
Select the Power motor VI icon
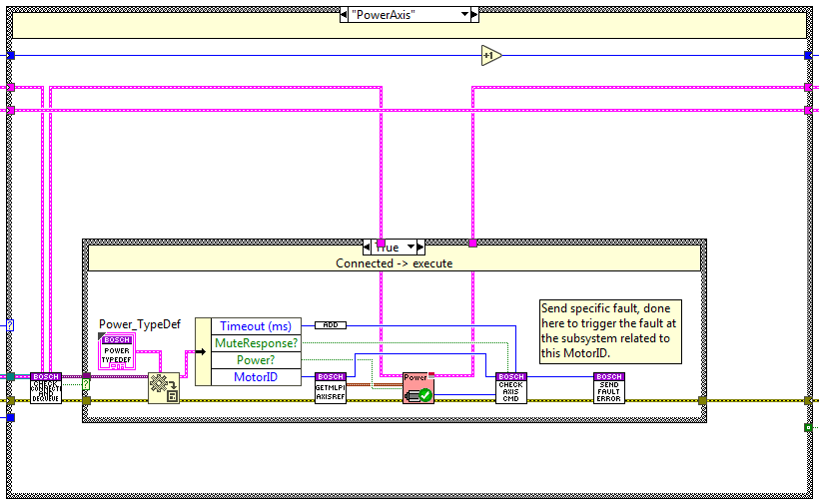tap(418, 387)
